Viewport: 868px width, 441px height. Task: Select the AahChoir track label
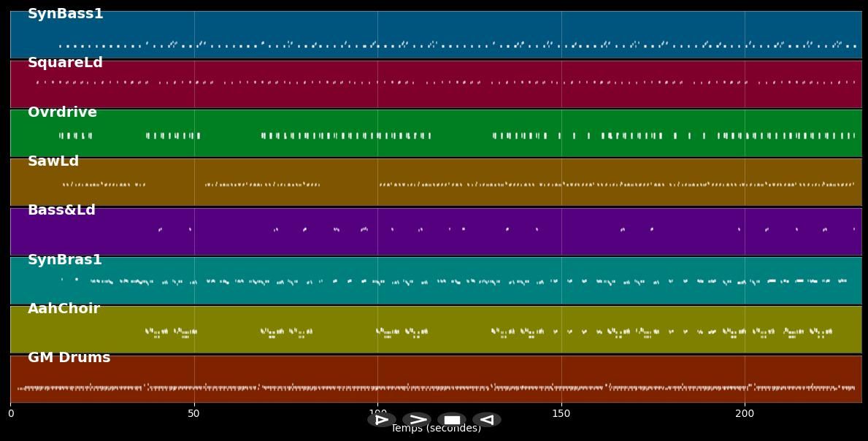pyautogui.click(x=64, y=307)
